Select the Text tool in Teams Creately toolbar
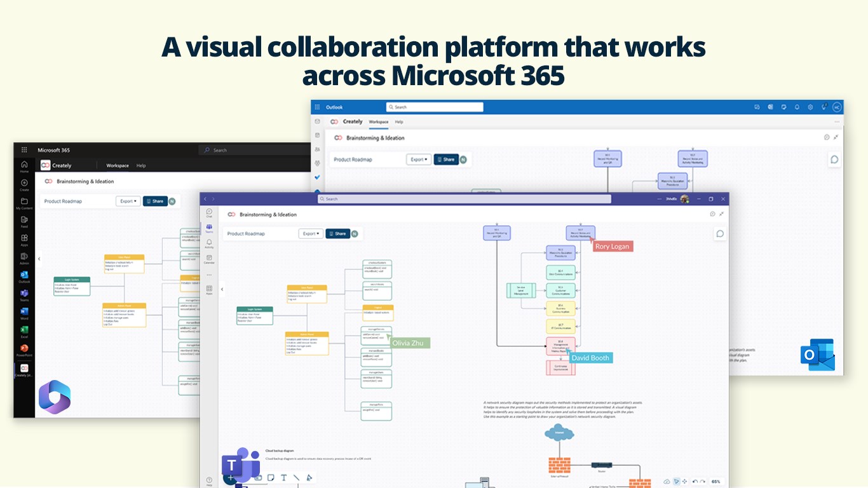This screenshot has width=868, height=488. pos(283,477)
